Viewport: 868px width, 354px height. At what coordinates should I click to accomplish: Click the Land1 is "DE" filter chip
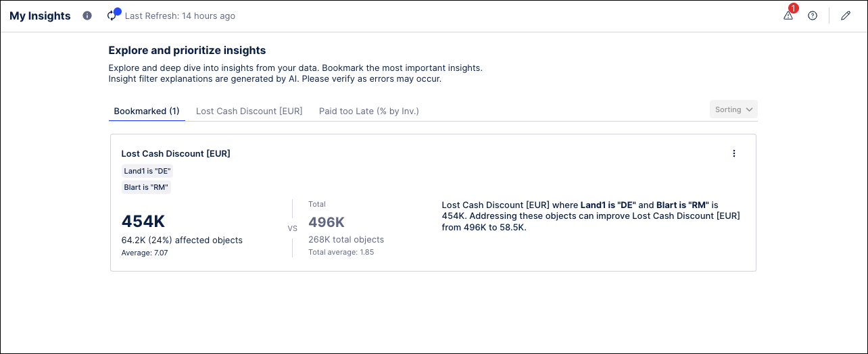(x=147, y=171)
